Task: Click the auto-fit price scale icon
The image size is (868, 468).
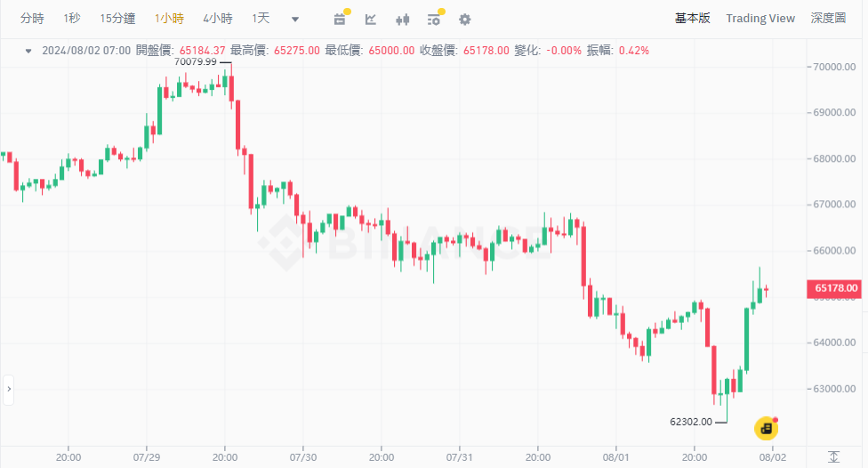Action: (833, 456)
